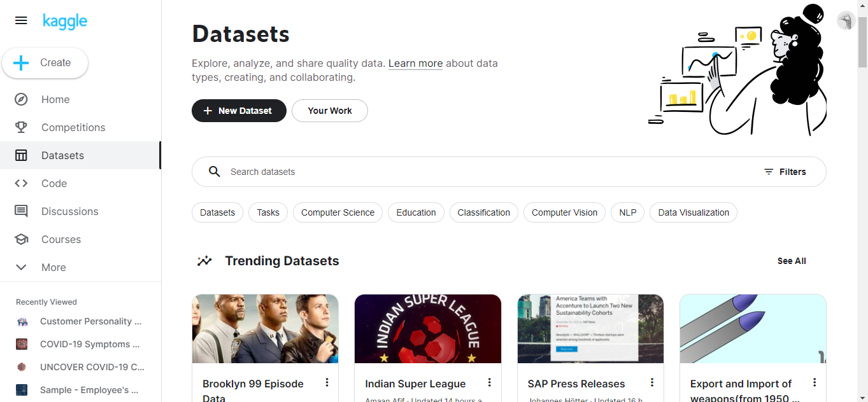Open Discussions via the speech bubble icon
This screenshot has width=868, height=402.
tap(21, 211)
